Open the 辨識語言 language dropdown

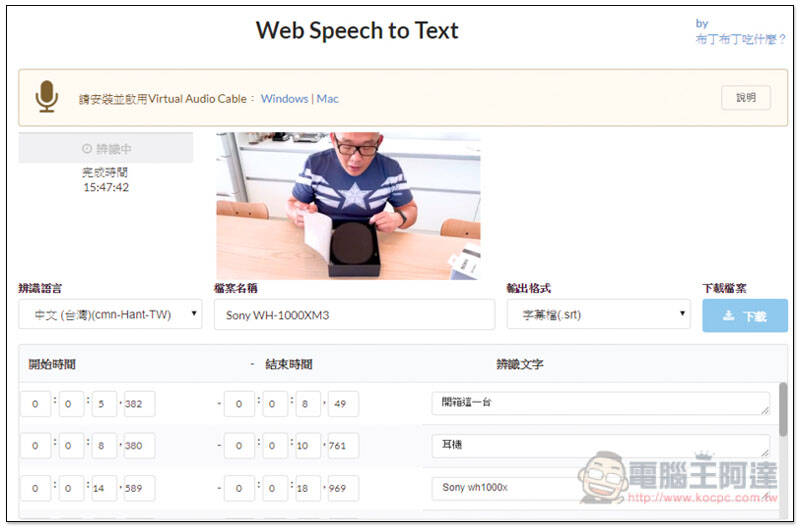[110, 314]
